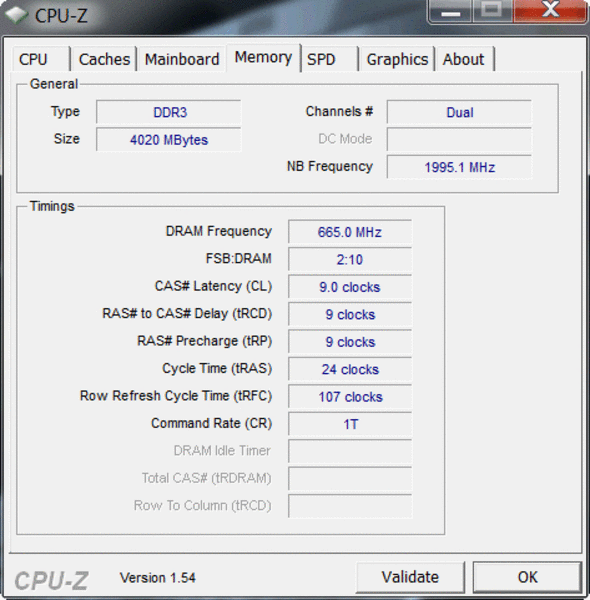Viewport: 590px width, 600px height.
Task: Click the General group heading
Action: (54, 84)
